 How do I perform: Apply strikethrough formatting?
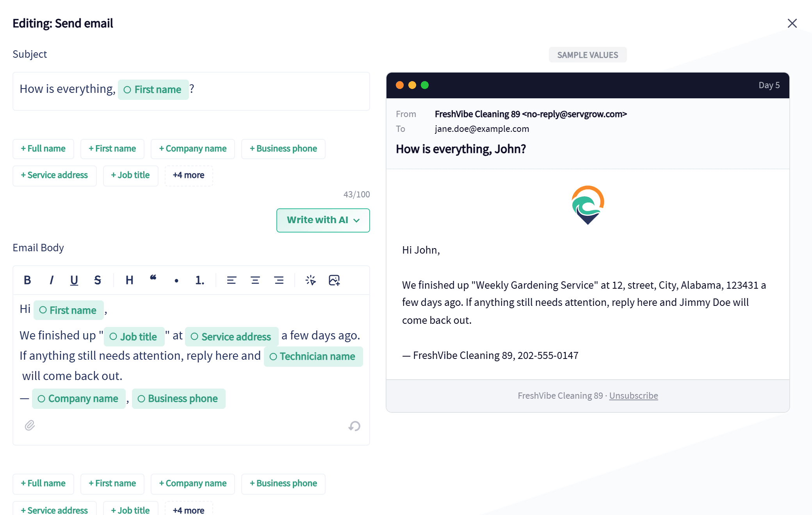click(x=98, y=280)
